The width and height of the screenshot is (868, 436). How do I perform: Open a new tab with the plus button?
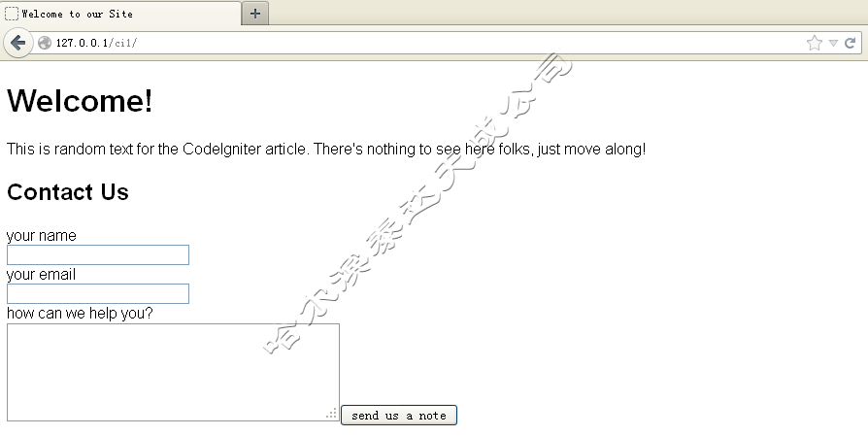(255, 14)
